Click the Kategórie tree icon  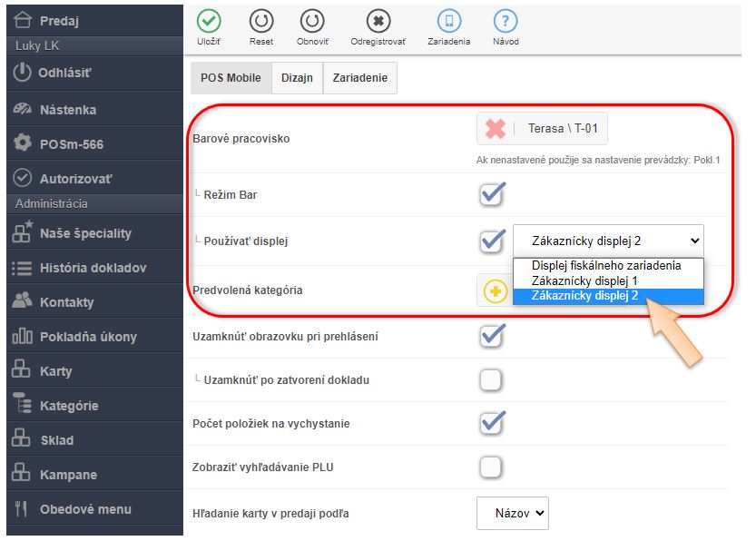point(22,403)
